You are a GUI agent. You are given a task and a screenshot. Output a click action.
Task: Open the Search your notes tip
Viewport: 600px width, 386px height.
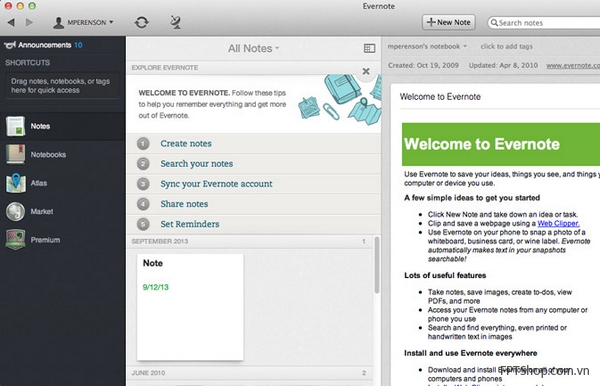[253, 164]
